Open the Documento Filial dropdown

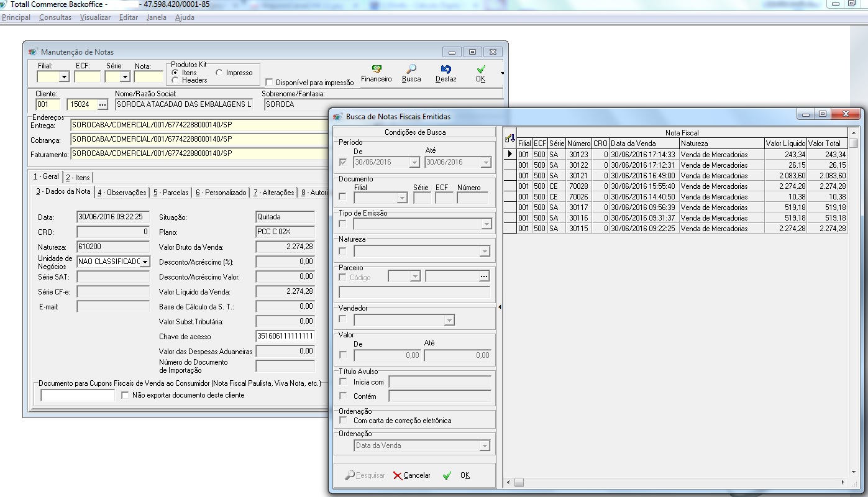click(402, 198)
